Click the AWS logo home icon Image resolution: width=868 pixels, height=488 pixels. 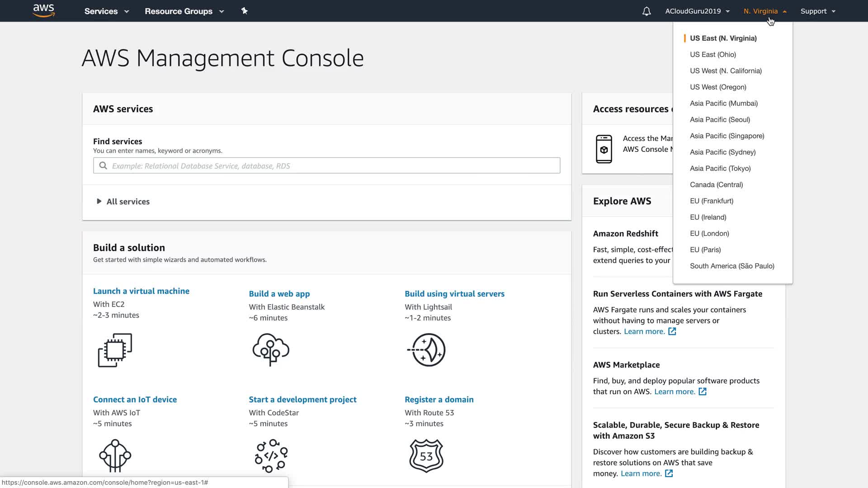[44, 11]
